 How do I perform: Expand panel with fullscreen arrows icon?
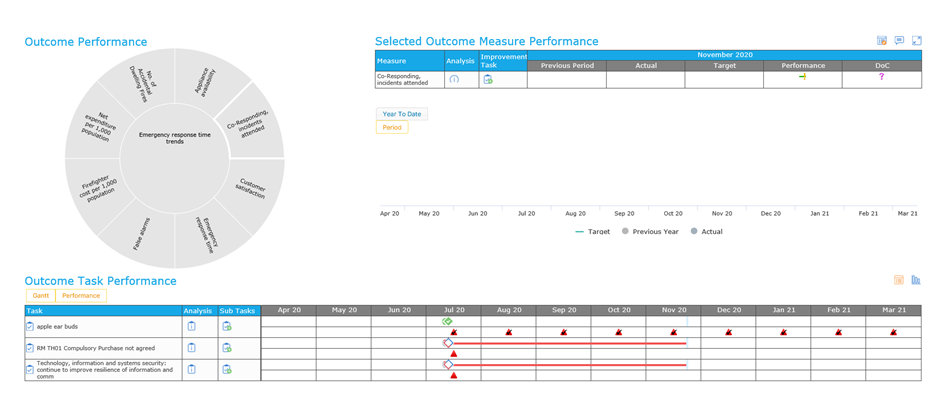point(917,41)
